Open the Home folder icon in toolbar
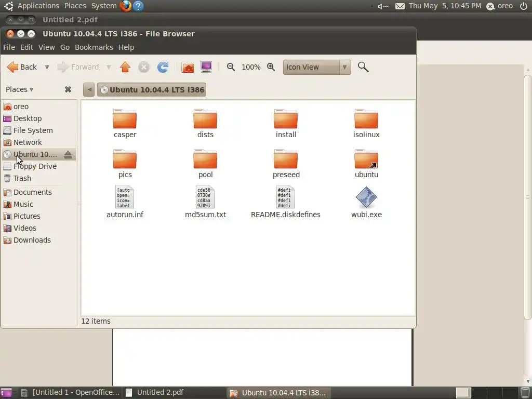Image resolution: width=532 pixels, height=399 pixels. (x=187, y=67)
